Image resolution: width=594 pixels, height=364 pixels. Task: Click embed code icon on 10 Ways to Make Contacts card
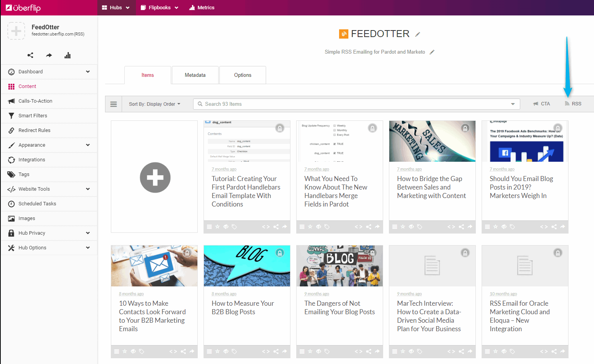(x=173, y=351)
